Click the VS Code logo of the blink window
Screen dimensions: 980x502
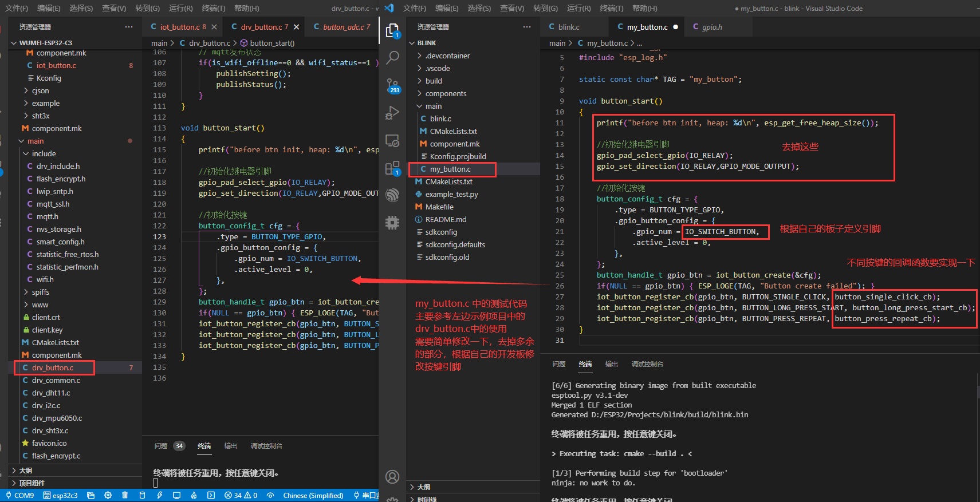389,8
